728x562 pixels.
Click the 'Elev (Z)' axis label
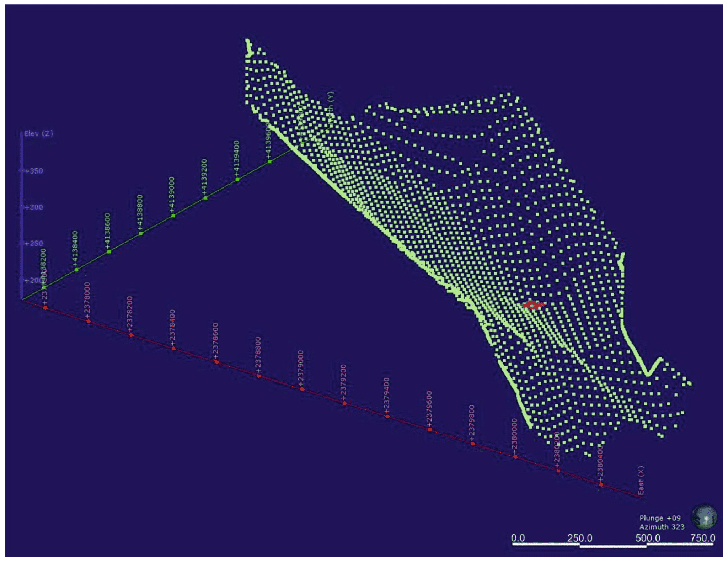[38, 133]
